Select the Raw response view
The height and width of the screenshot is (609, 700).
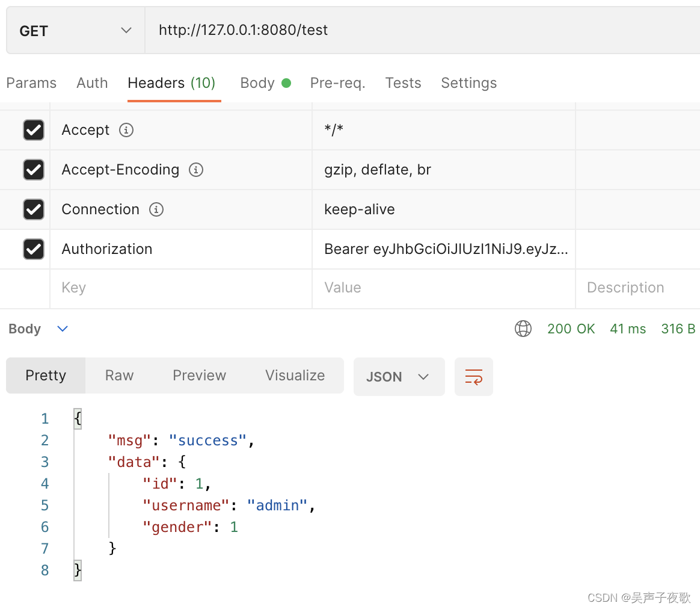pyautogui.click(x=119, y=376)
